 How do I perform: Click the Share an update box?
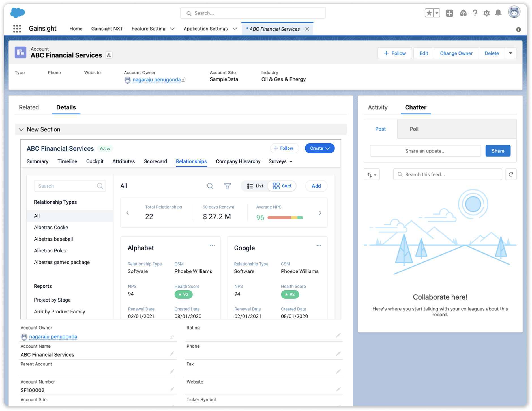(x=425, y=151)
